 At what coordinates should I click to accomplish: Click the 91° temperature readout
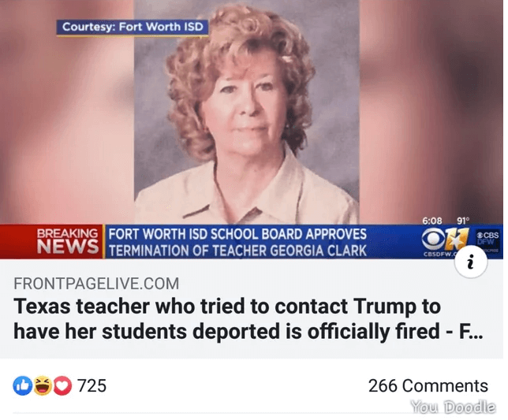click(x=463, y=221)
